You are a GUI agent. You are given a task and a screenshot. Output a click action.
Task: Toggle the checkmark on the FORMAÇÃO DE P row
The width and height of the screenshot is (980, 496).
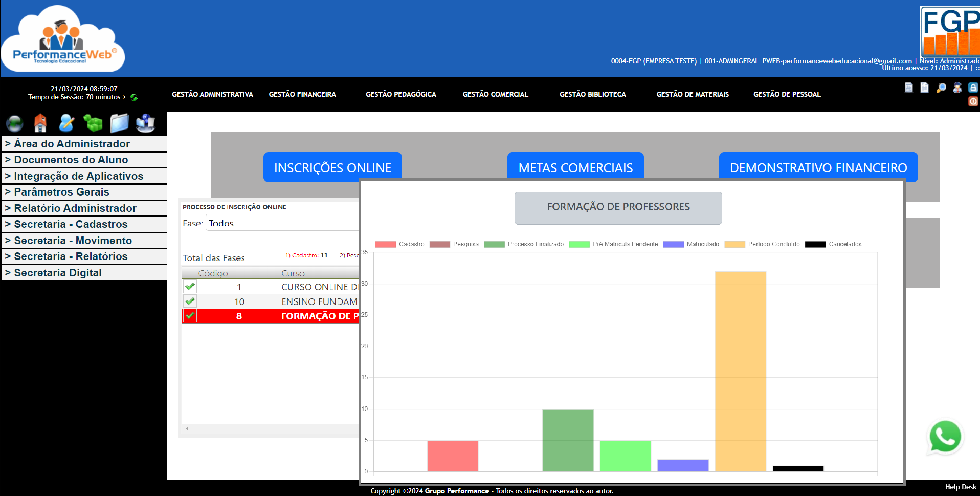tap(189, 316)
